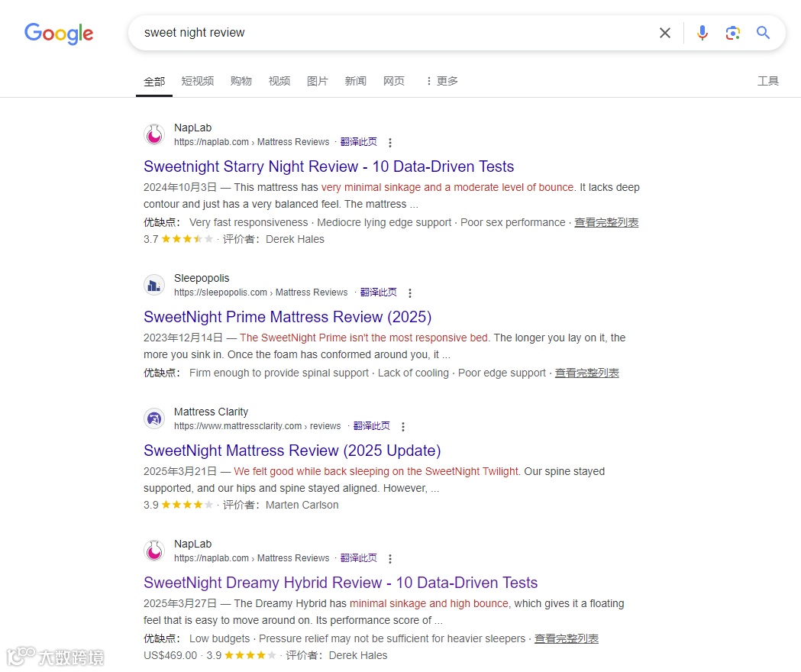Translate the Starry Night result page

[359, 142]
